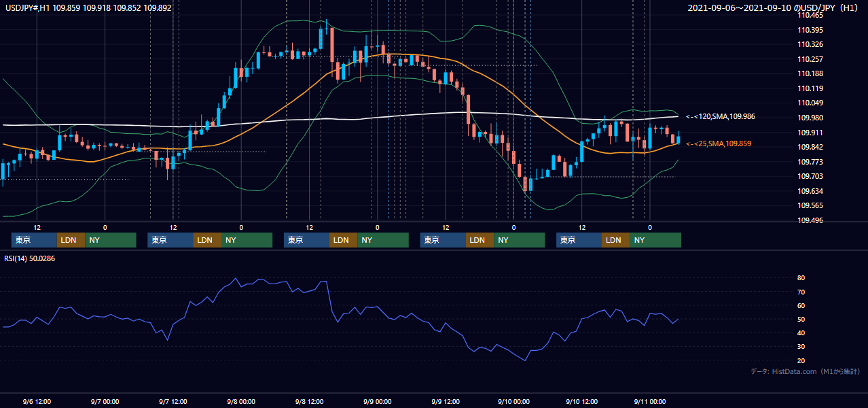The width and height of the screenshot is (868, 408).
Task: Click the 120 SMA 109.986 label
Action: point(720,116)
